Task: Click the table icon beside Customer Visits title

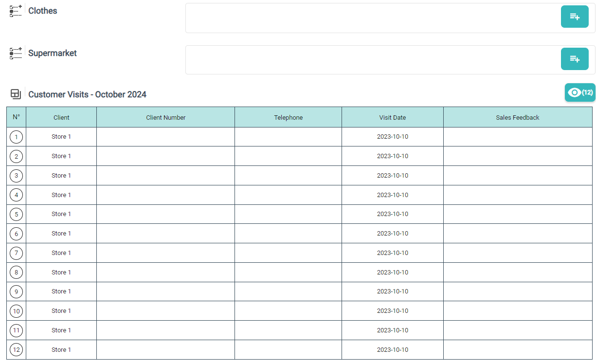Action: click(16, 94)
